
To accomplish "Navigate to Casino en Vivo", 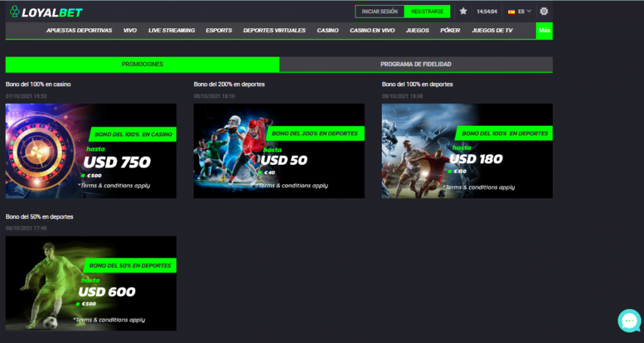I will pos(372,30).
